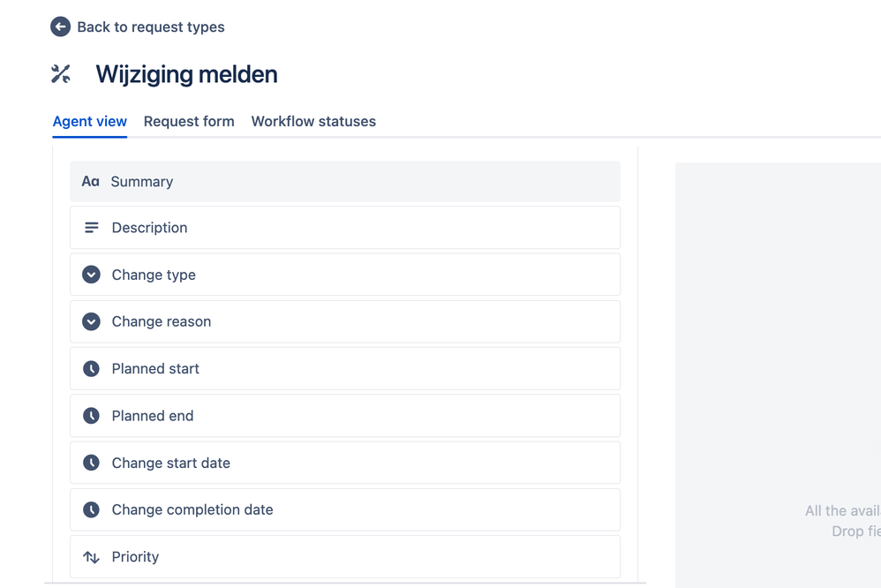Select the Priority field row
Screen dimensions: 881x588
344,556
